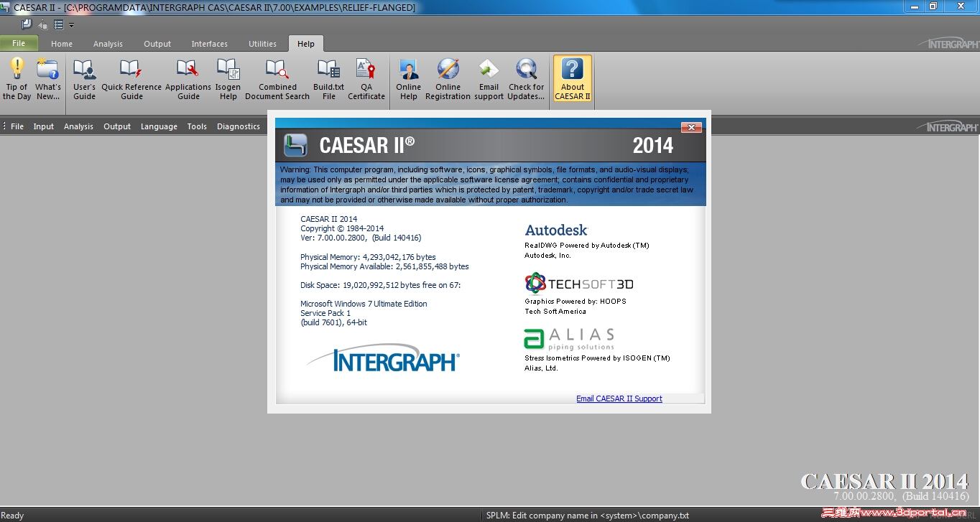Click the Intergraph logo in About dialog
This screenshot has height=522, width=980.
pos(383,359)
